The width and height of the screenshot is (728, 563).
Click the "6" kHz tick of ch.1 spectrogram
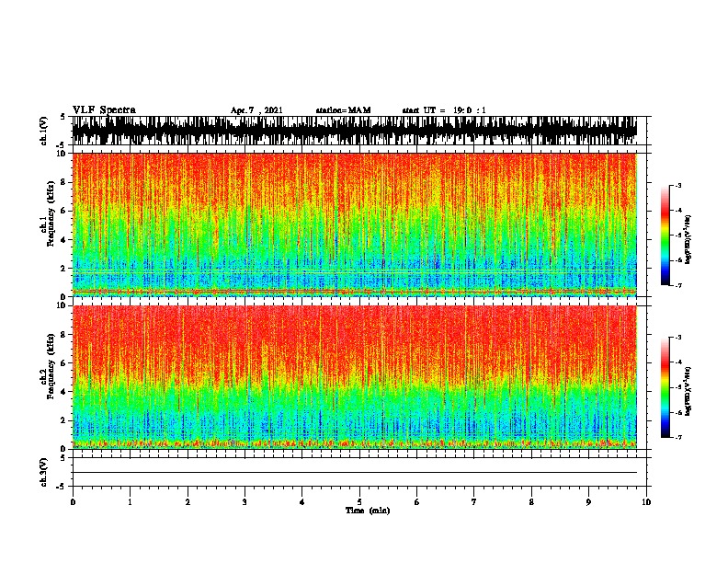(64, 211)
